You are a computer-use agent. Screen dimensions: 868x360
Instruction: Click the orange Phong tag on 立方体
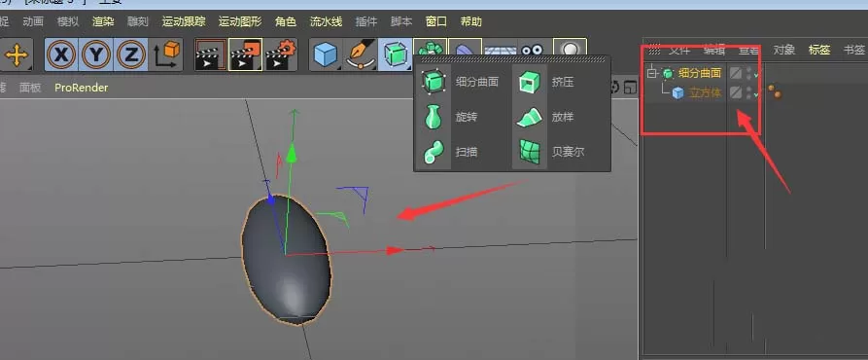coord(775,91)
